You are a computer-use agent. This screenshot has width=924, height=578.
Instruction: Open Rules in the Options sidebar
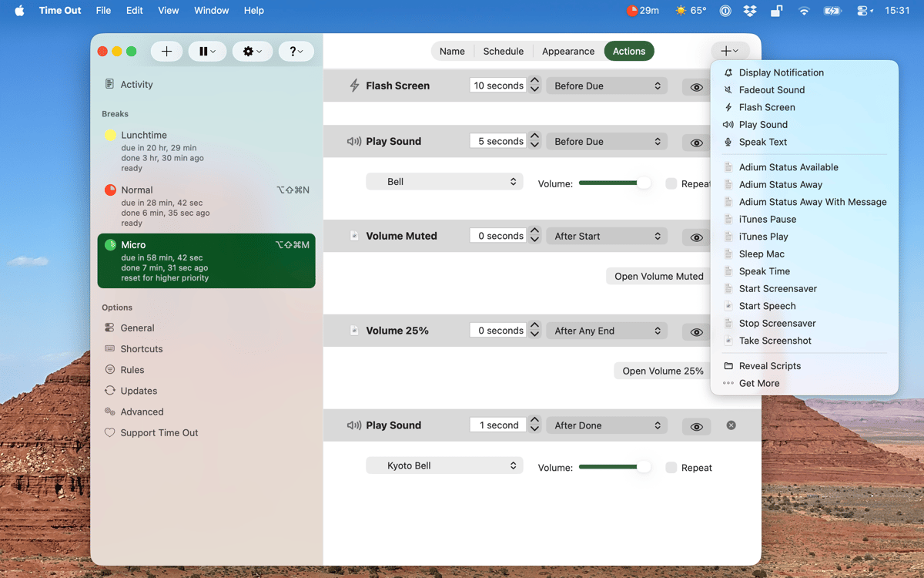coord(132,370)
